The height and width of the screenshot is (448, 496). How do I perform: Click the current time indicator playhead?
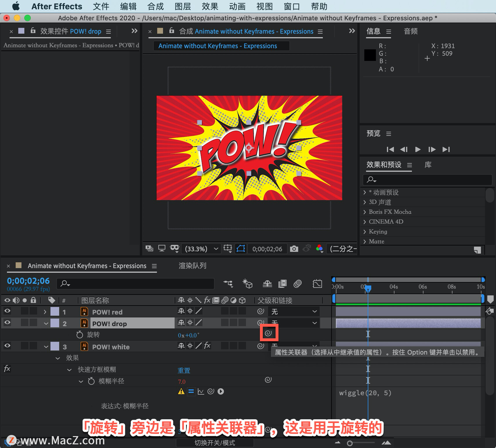click(368, 289)
